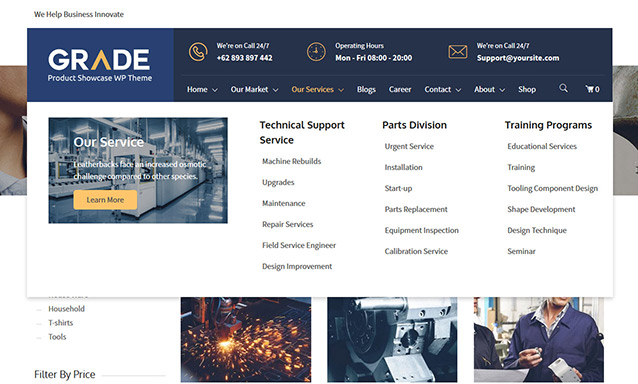Open Urgent Service link

(409, 146)
